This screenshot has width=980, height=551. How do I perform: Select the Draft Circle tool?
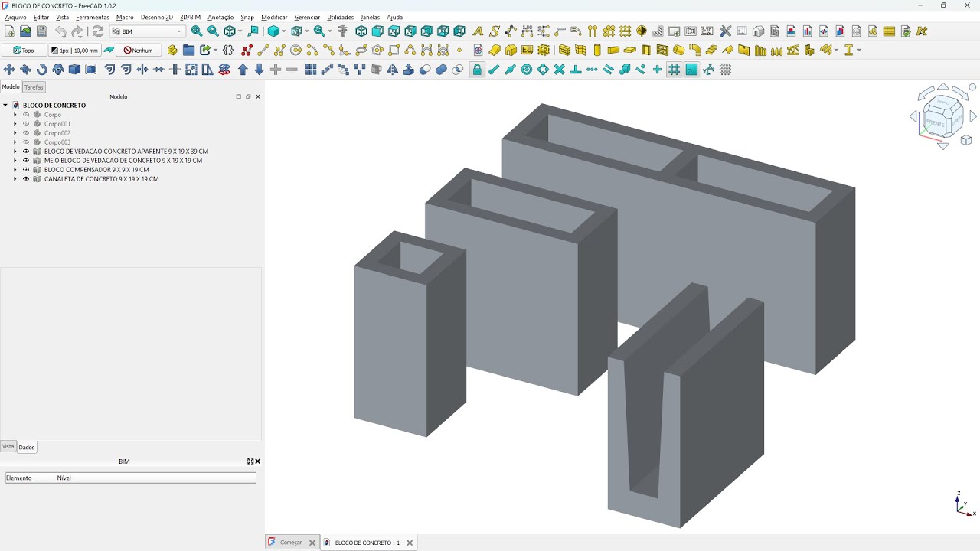click(x=296, y=50)
